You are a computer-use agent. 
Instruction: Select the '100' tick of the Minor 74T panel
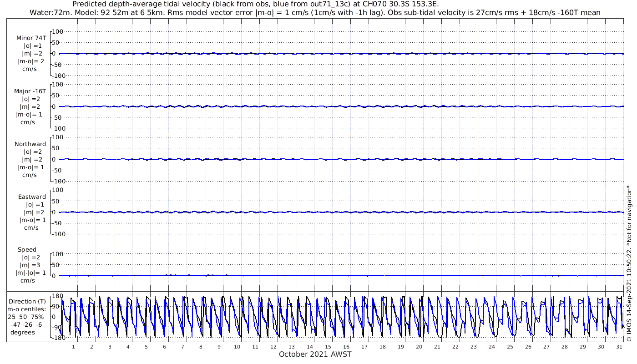point(57,31)
